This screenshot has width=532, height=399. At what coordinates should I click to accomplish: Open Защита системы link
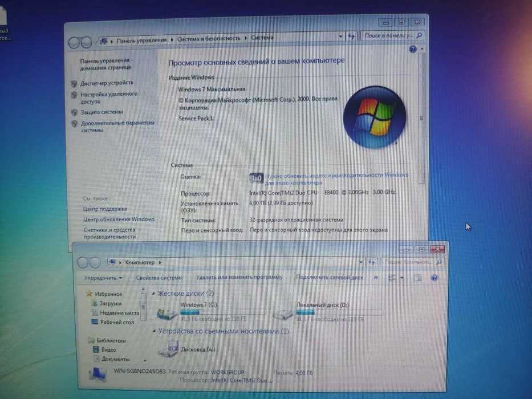click(x=101, y=112)
